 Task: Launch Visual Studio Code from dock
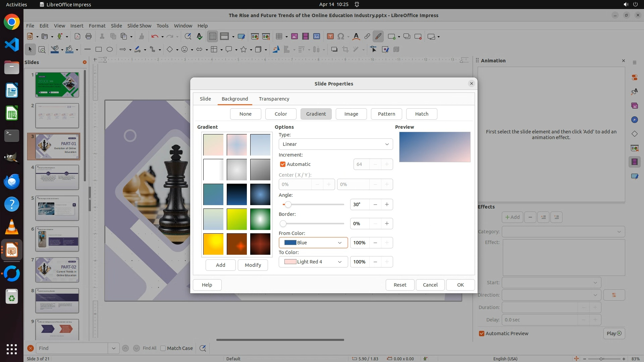12,45
